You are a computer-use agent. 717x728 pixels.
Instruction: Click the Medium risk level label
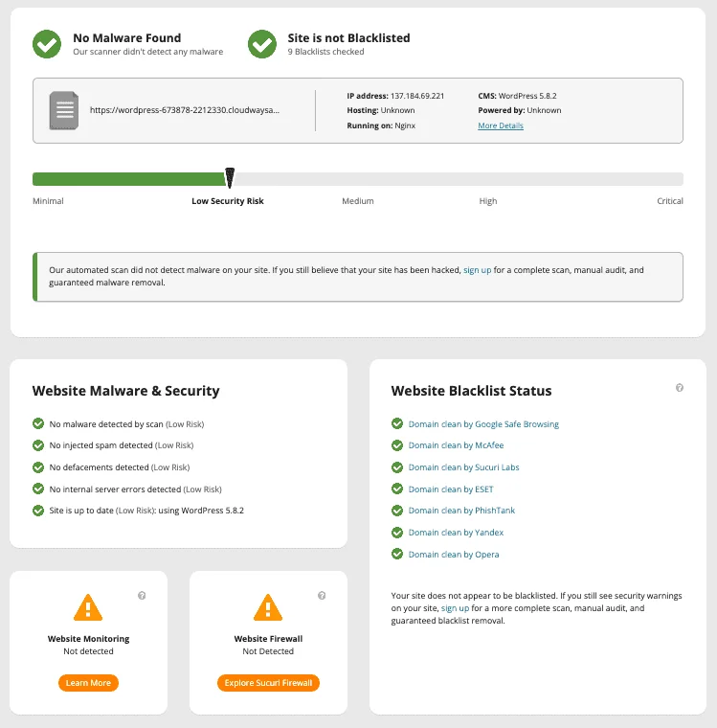pyautogui.click(x=358, y=201)
